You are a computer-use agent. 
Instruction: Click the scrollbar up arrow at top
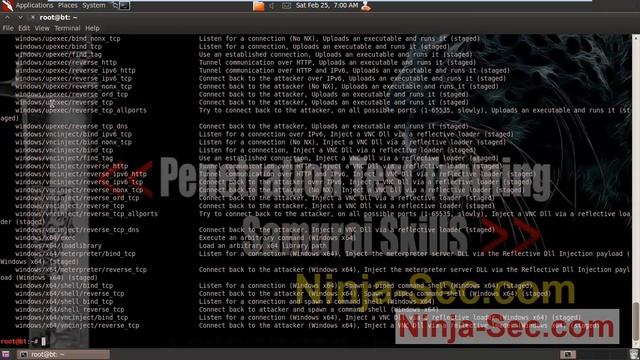[636, 38]
